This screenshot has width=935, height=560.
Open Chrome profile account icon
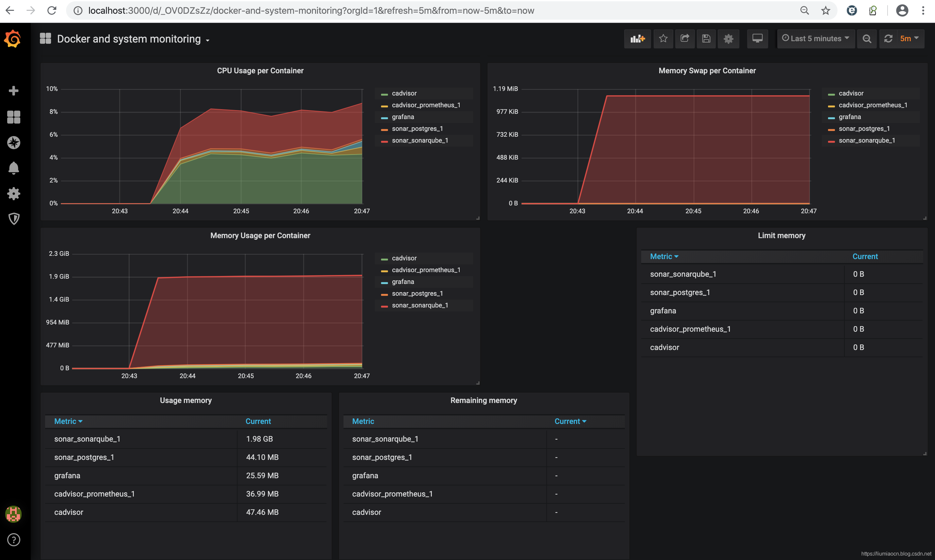[x=902, y=10]
